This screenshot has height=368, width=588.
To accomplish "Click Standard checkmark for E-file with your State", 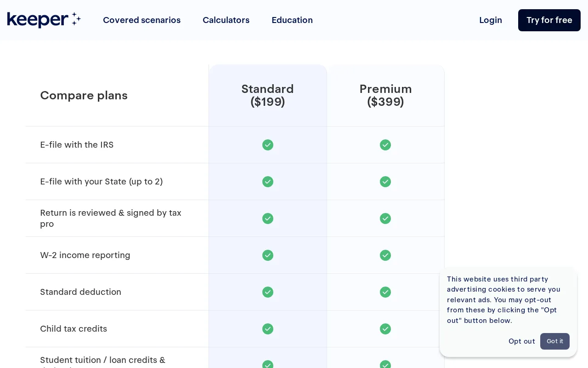I will click(268, 182).
